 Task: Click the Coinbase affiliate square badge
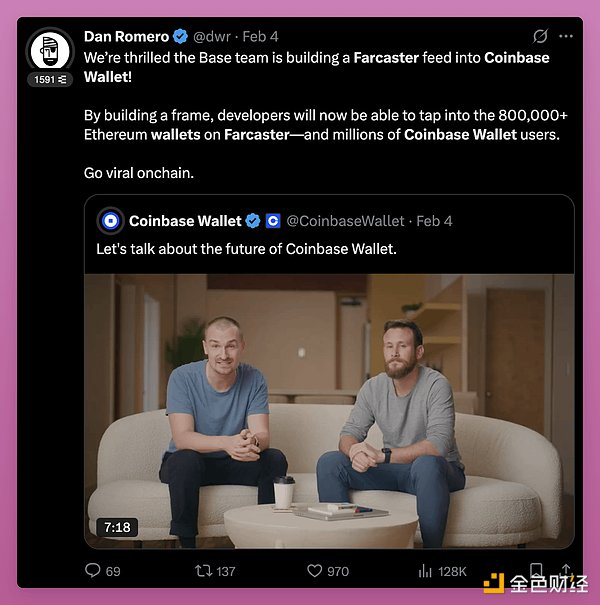click(273, 221)
